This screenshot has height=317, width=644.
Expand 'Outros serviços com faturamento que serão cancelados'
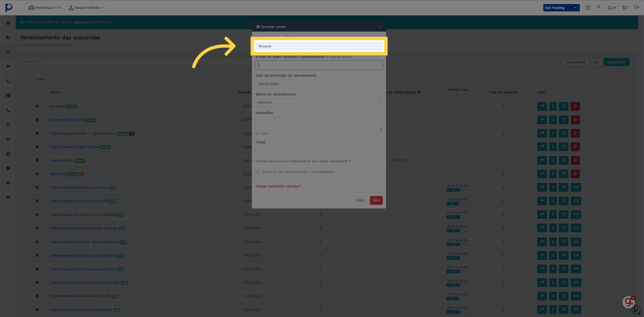[303, 161]
